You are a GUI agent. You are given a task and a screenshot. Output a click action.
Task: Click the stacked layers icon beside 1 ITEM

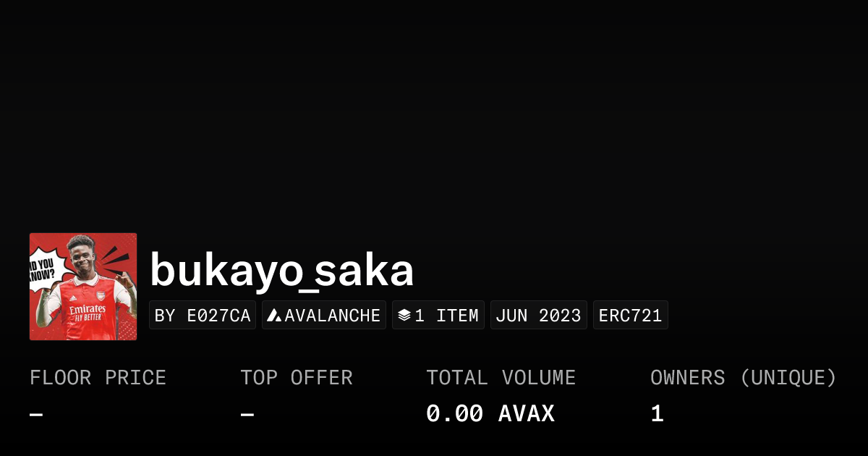click(404, 314)
